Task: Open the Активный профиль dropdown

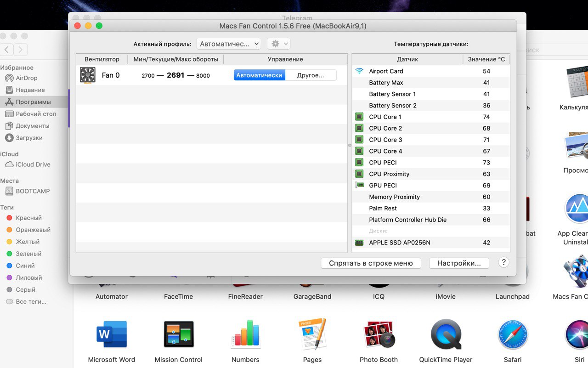Action: 228,44
